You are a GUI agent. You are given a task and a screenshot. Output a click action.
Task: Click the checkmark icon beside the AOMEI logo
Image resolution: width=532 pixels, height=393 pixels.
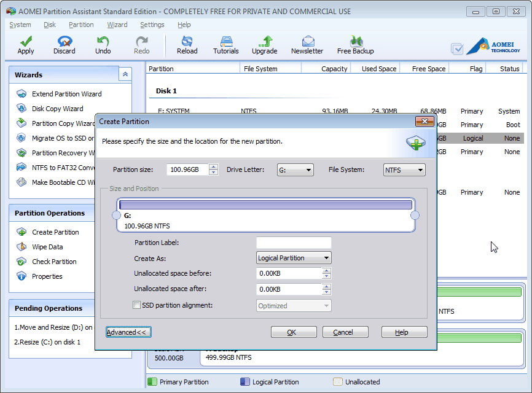tap(457, 49)
